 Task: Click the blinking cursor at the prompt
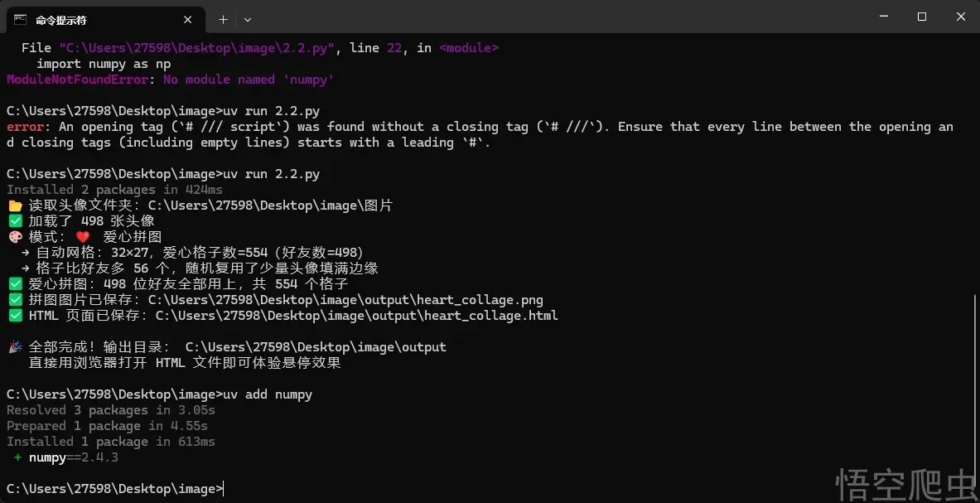(222, 489)
